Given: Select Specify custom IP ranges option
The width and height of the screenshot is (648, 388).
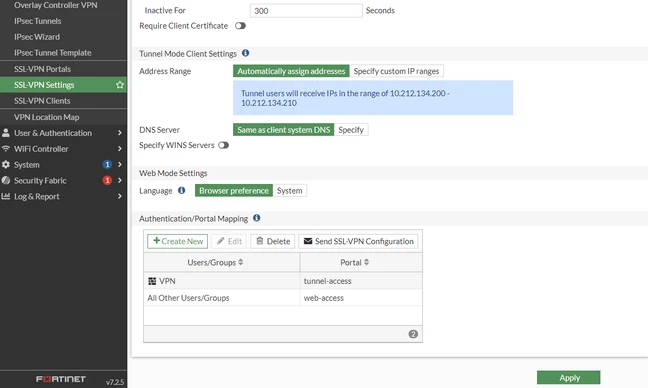Looking at the screenshot, I should [396, 71].
